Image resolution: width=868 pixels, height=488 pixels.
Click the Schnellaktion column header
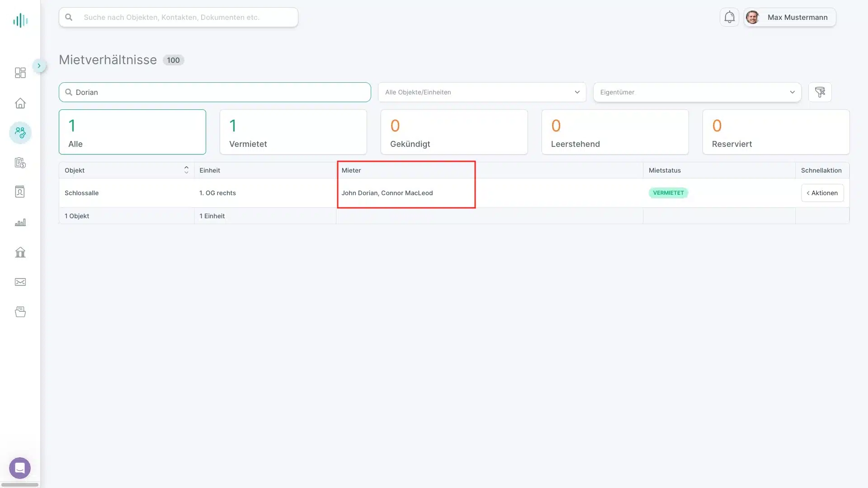(x=822, y=170)
